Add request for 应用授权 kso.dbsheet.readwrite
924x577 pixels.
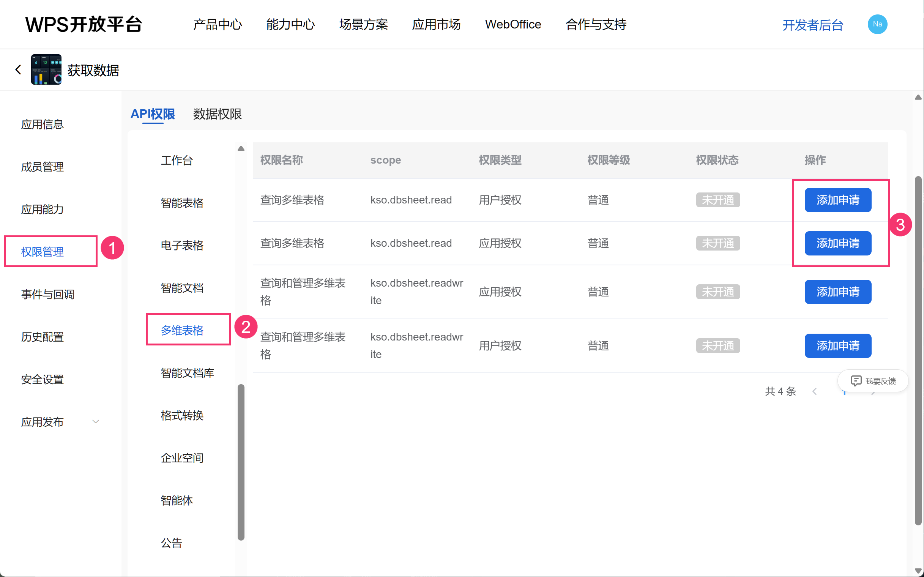coord(837,292)
